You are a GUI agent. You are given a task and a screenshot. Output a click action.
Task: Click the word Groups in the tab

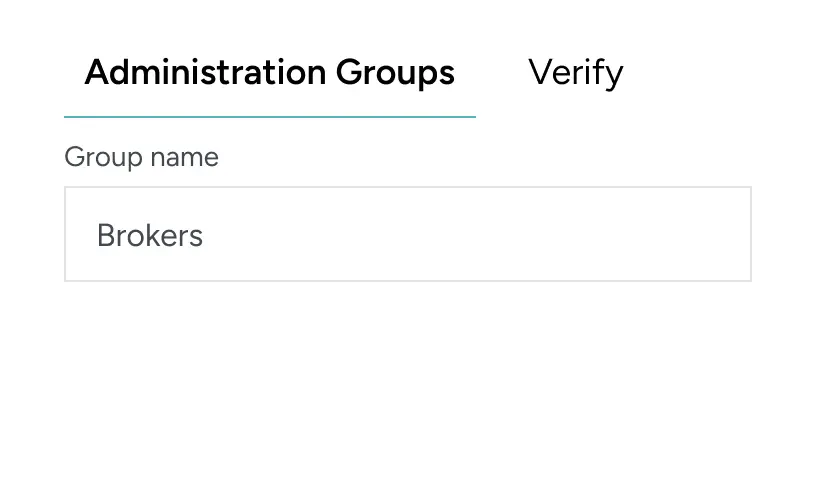[395, 73]
